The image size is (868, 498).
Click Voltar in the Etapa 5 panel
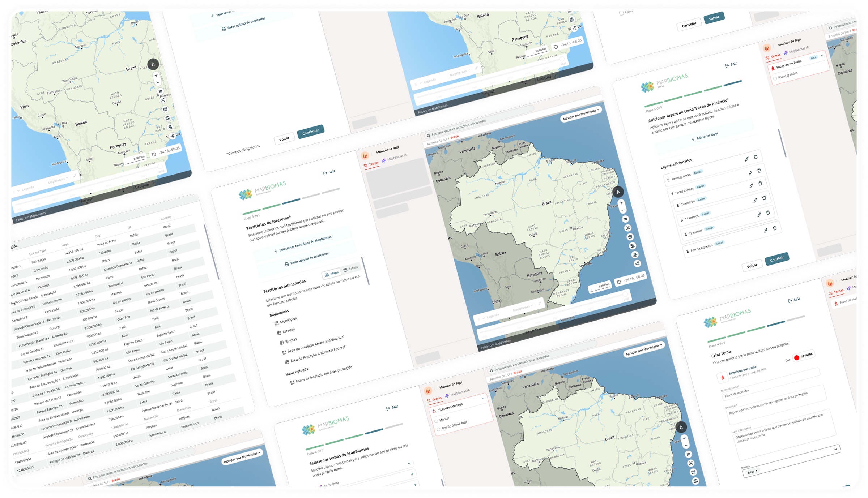pyautogui.click(x=752, y=266)
